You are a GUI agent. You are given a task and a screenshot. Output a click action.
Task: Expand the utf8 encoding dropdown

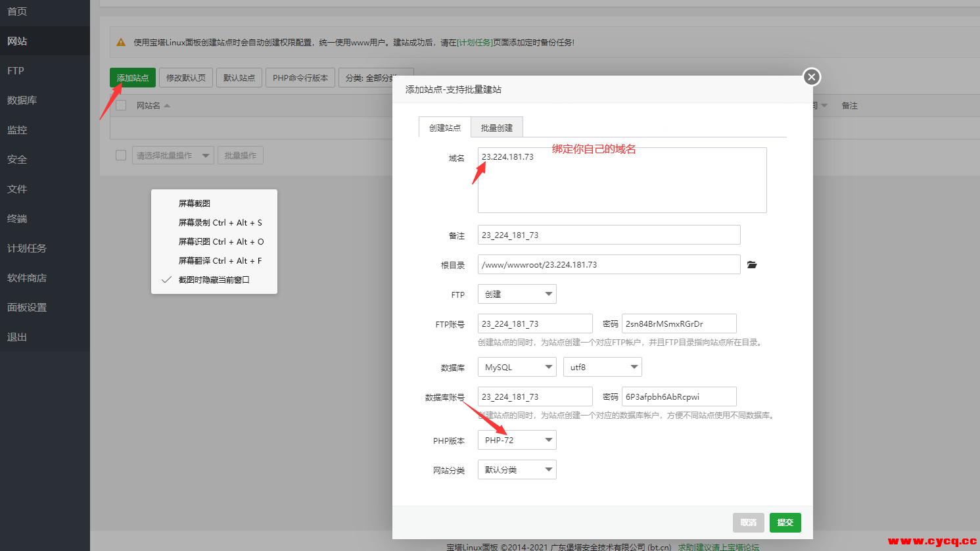602,368
